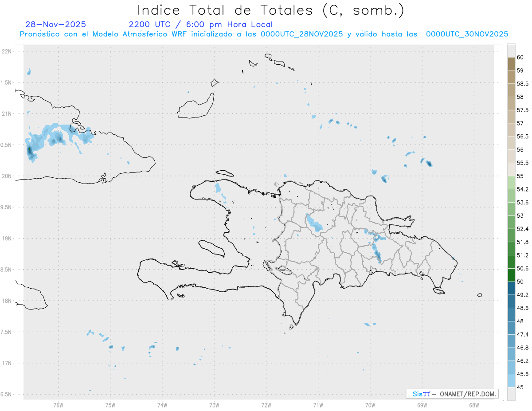Click the colorbar label '48.6'
Image resolution: width=532 pixels, height=411 pixels.
(x=523, y=308)
